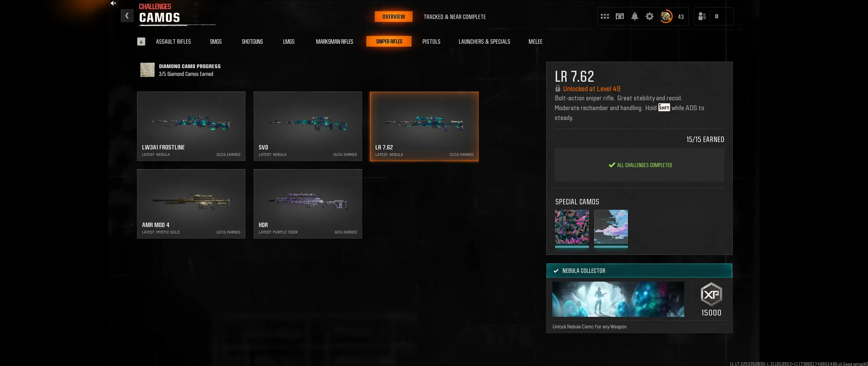This screenshot has height=366, width=868.
Task: Click the clouds special camo swatch
Action: pos(611,227)
